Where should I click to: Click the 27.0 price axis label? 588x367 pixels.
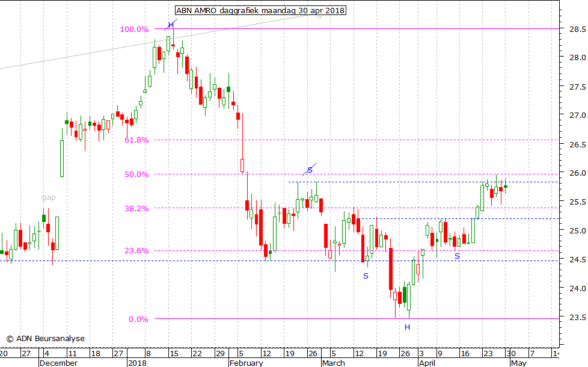(x=578, y=115)
